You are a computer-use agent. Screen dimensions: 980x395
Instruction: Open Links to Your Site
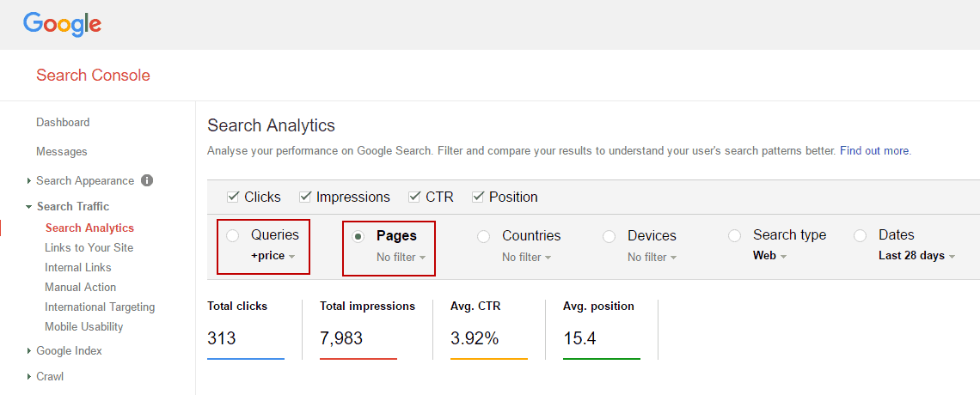89,247
